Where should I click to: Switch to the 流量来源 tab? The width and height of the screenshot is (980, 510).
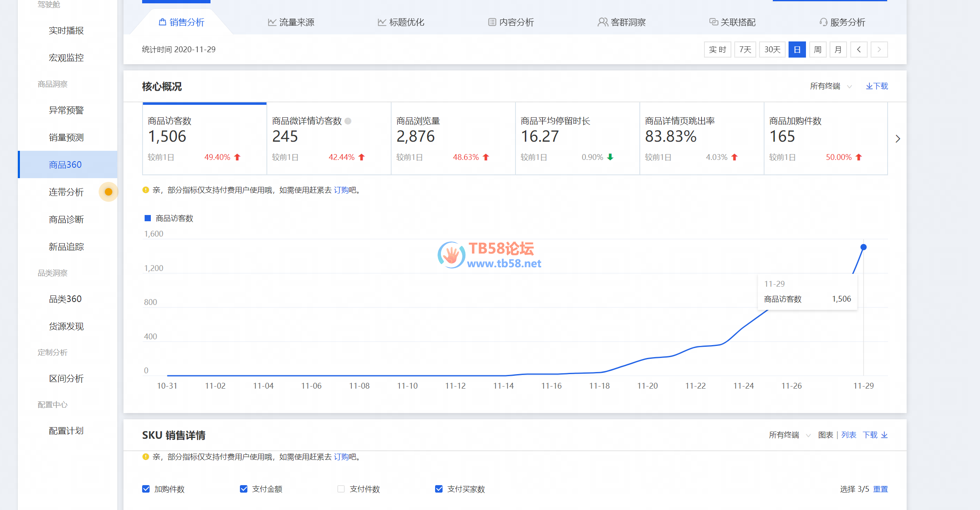click(x=291, y=22)
